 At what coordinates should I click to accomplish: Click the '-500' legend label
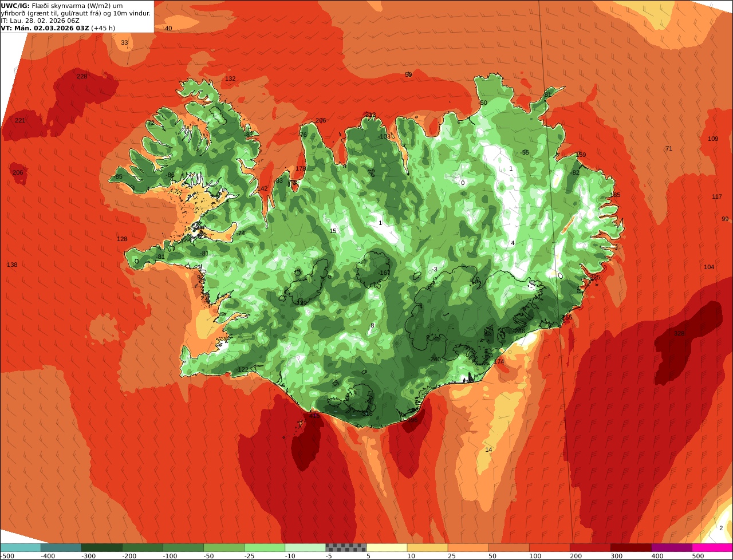[6, 556]
